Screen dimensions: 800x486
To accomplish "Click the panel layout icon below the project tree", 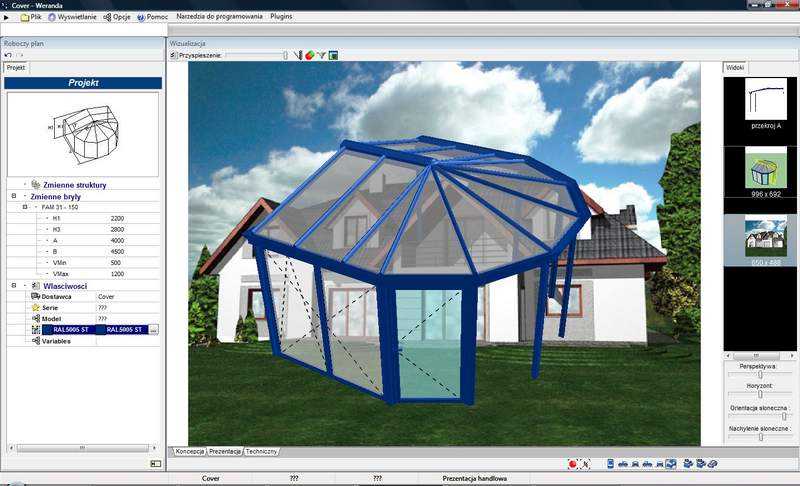I will click(156, 464).
